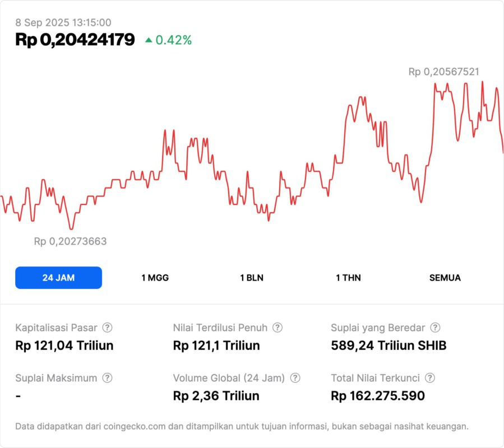Click the chart low label Rp 0,20273663
504x448 pixels.
pos(70,241)
